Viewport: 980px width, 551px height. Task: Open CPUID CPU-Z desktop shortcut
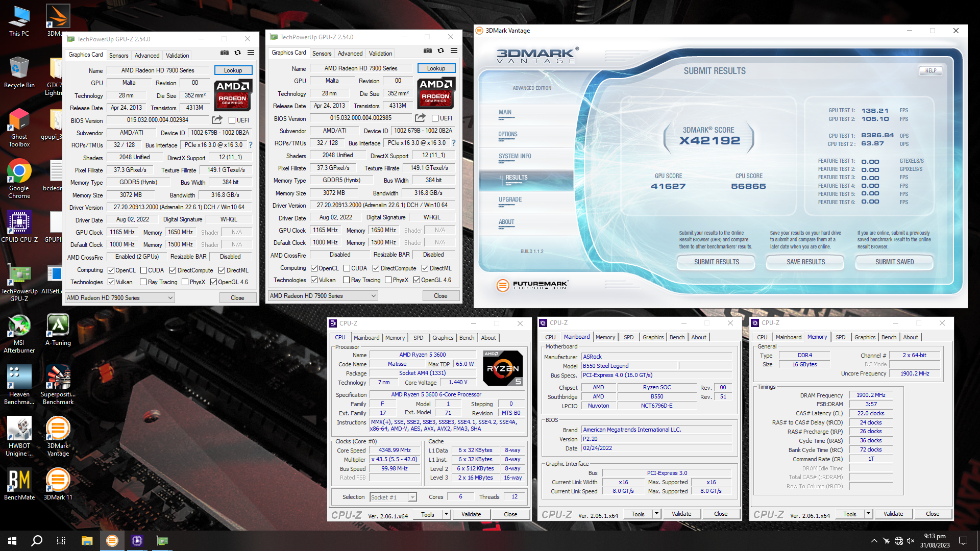(x=19, y=227)
